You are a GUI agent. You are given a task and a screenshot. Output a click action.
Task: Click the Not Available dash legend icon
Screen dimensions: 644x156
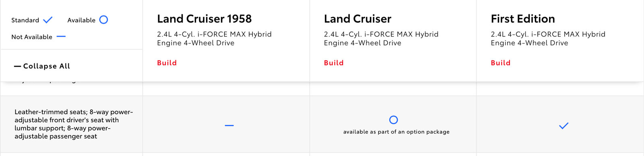click(x=61, y=37)
